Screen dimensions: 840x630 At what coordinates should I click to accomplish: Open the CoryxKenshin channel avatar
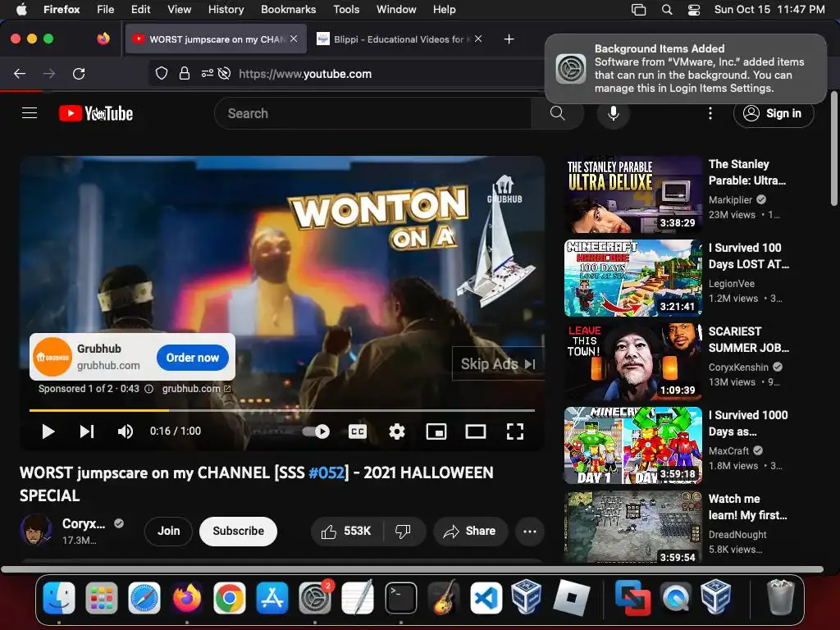tap(35, 531)
